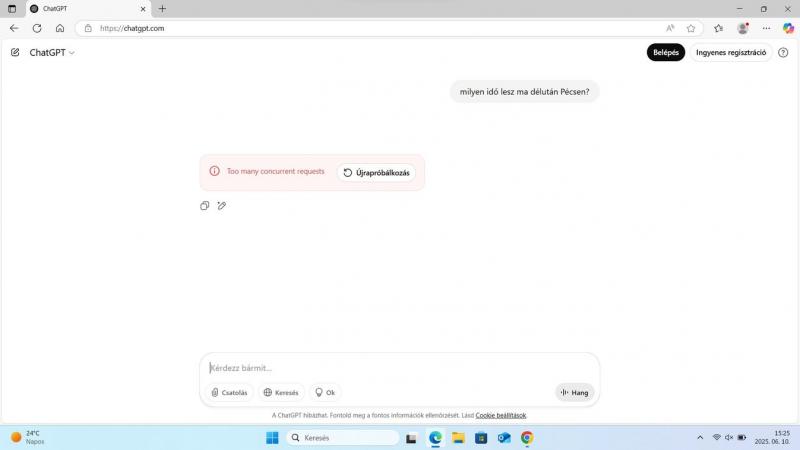Click the user message about Pécs weather

[524, 92]
